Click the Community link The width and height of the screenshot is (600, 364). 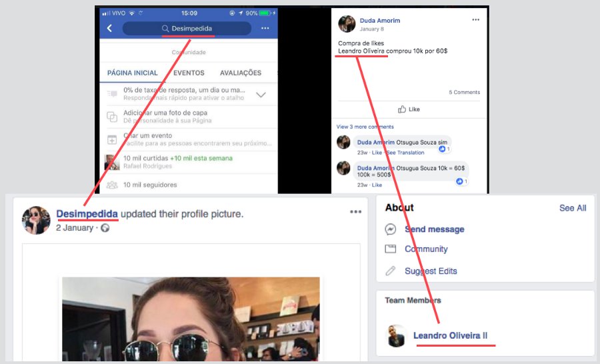(426, 249)
